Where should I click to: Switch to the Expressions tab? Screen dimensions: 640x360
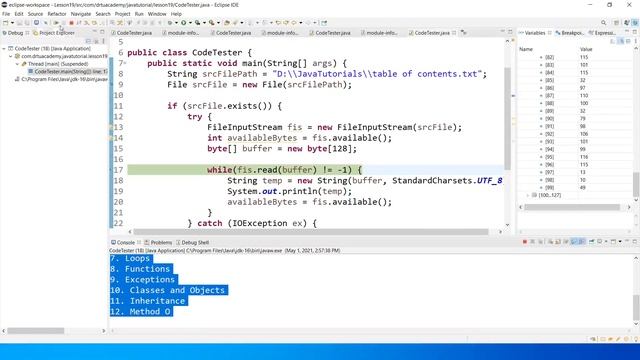pos(602,33)
